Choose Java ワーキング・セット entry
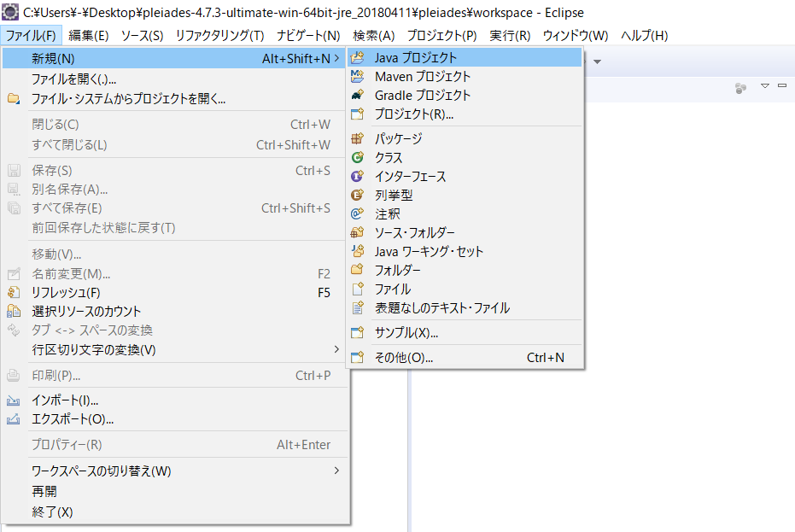795x532 pixels. 465,252
